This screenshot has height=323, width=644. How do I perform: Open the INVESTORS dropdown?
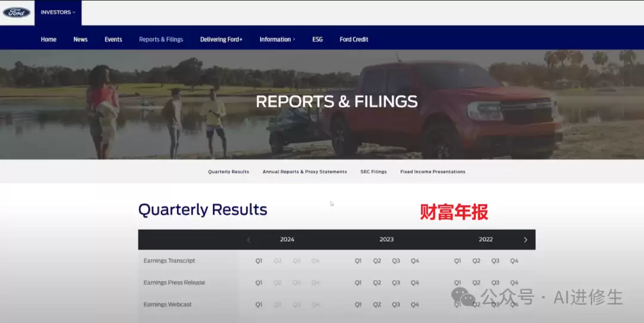point(58,13)
